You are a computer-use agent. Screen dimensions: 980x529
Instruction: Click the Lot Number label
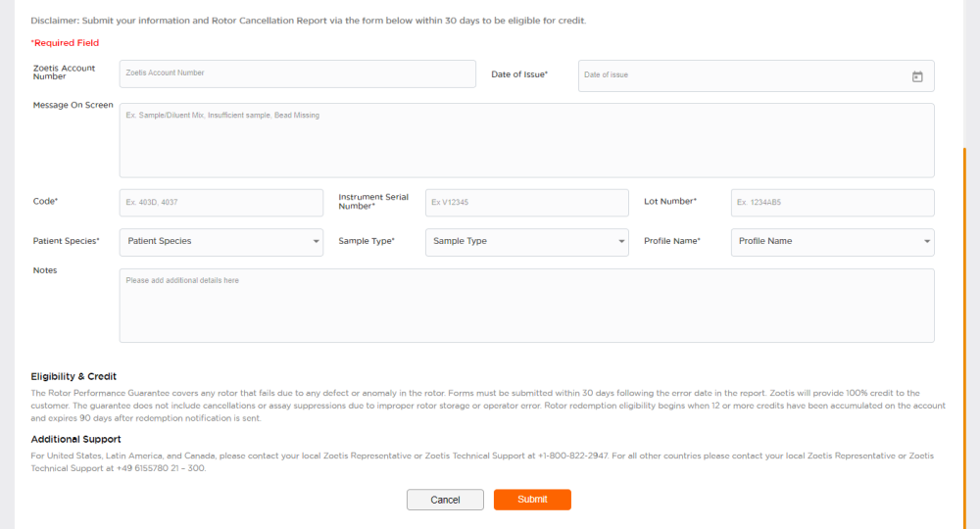pos(670,201)
